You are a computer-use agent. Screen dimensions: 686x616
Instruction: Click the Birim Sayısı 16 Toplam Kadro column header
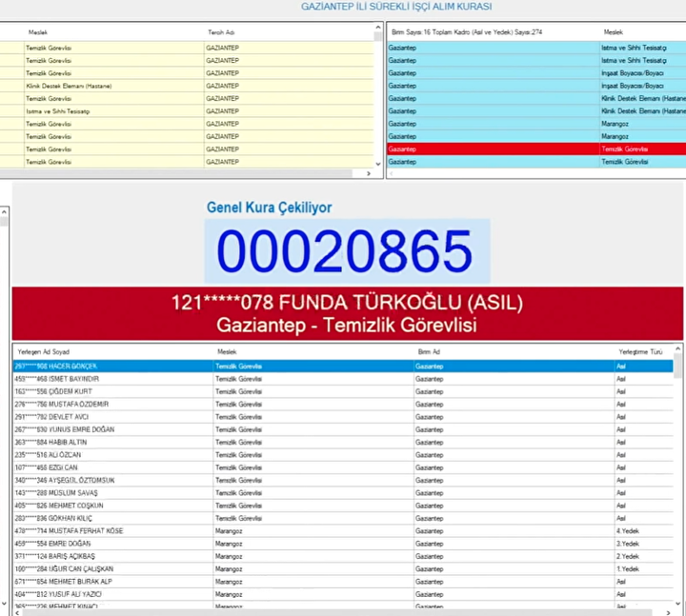(466, 32)
